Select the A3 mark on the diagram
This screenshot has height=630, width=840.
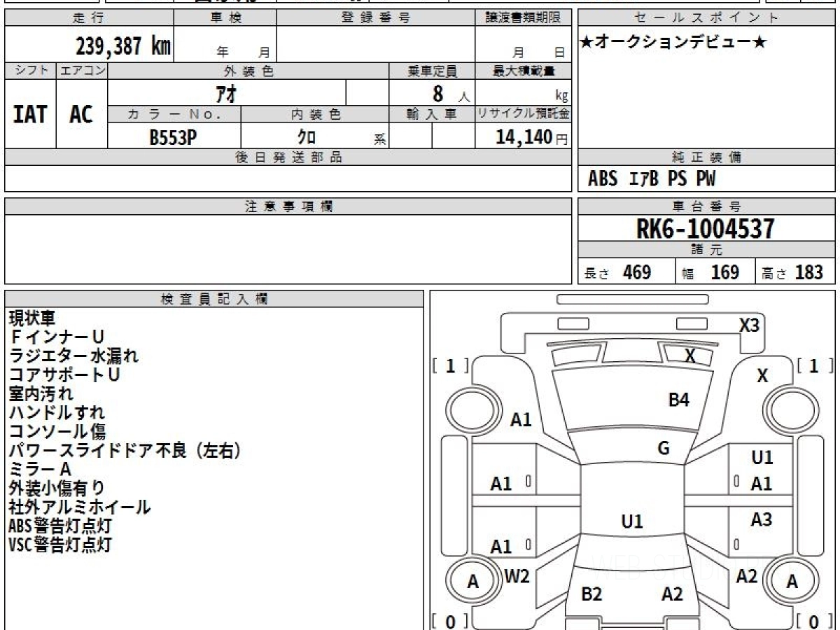[762, 520]
